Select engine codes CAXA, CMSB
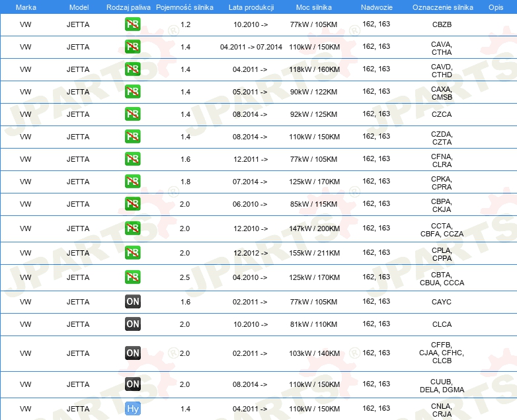This screenshot has width=517, height=420. (442, 93)
